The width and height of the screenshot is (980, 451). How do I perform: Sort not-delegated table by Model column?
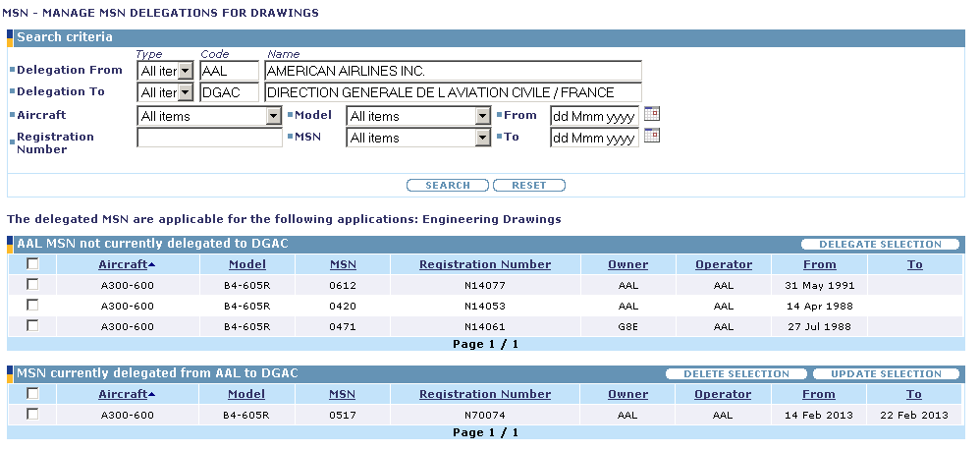246,264
